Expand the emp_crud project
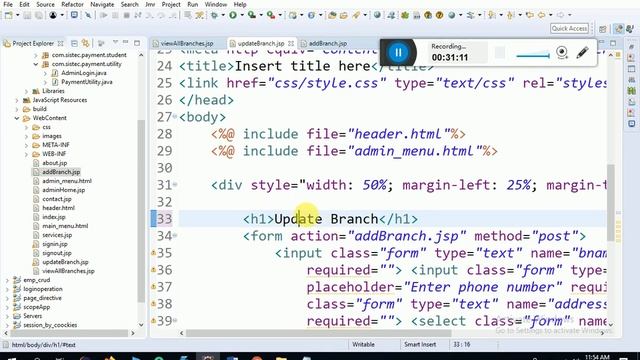Screen dimensions: 640x360 7,280
